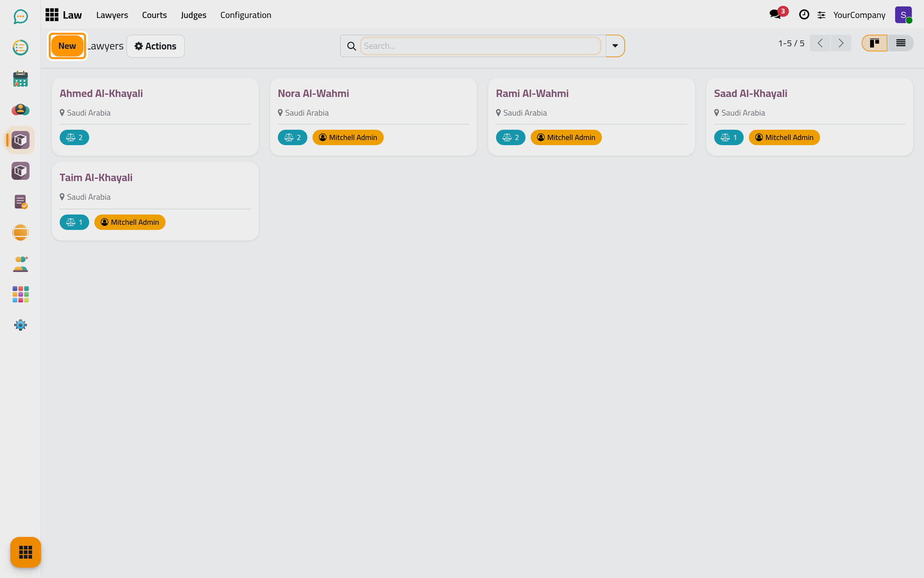The width and height of the screenshot is (924, 578).
Task: Open the highlighted Law cube sidebar icon
Action: click(x=20, y=140)
